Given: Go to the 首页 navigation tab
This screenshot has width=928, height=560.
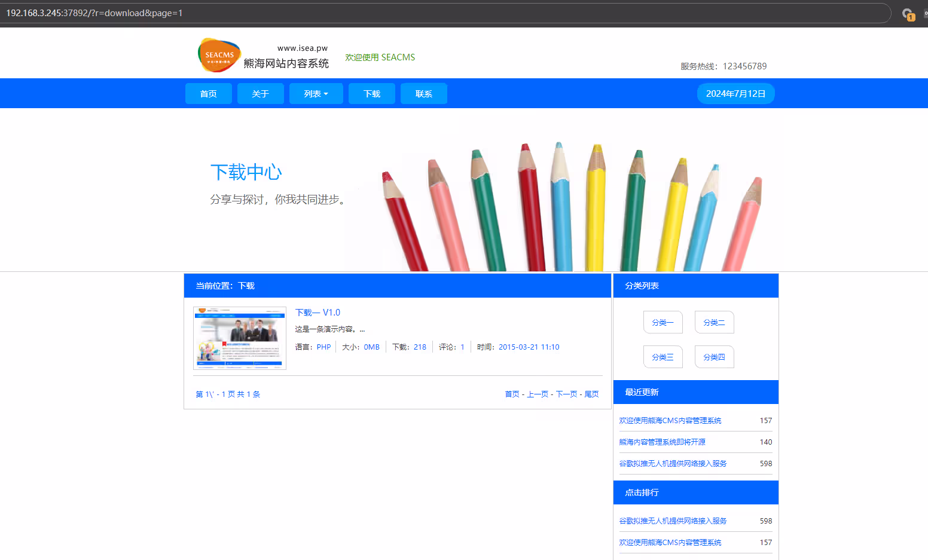Looking at the screenshot, I should (208, 94).
